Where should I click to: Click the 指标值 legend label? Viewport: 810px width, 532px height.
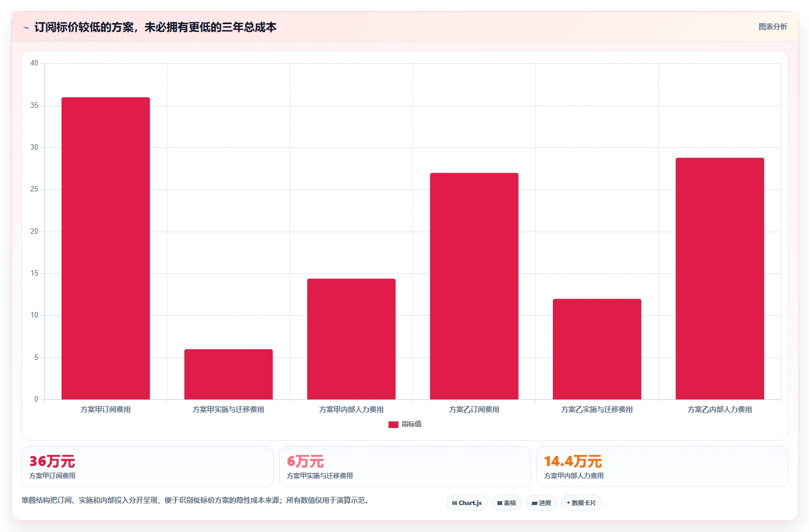pyautogui.click(x=411, y=424)
